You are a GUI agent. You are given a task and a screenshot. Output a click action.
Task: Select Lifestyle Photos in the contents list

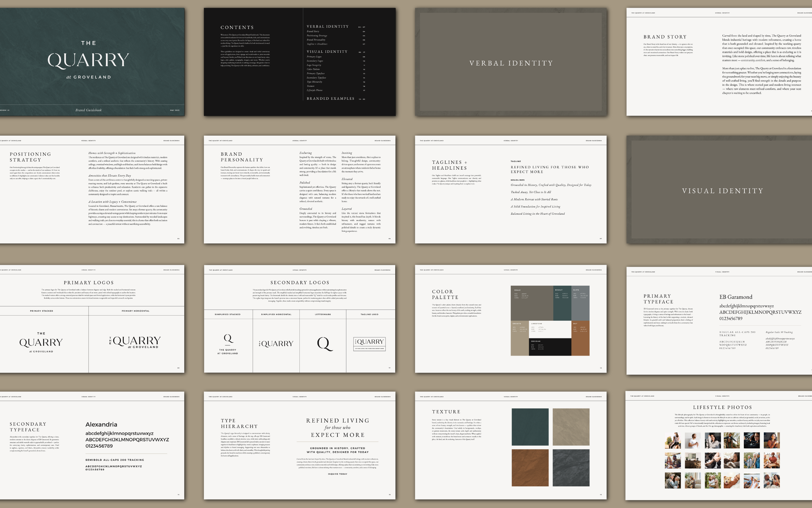(x=314, y=90)
